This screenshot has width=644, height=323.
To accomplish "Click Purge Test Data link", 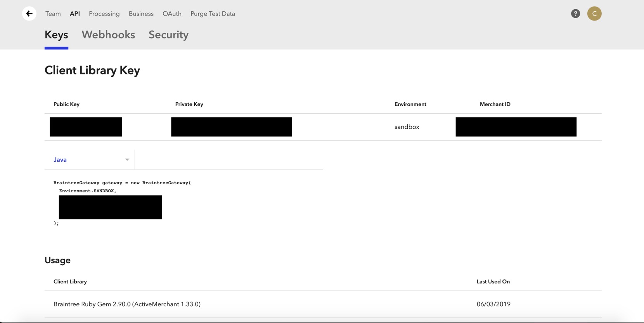I will (x=213, y=14).
